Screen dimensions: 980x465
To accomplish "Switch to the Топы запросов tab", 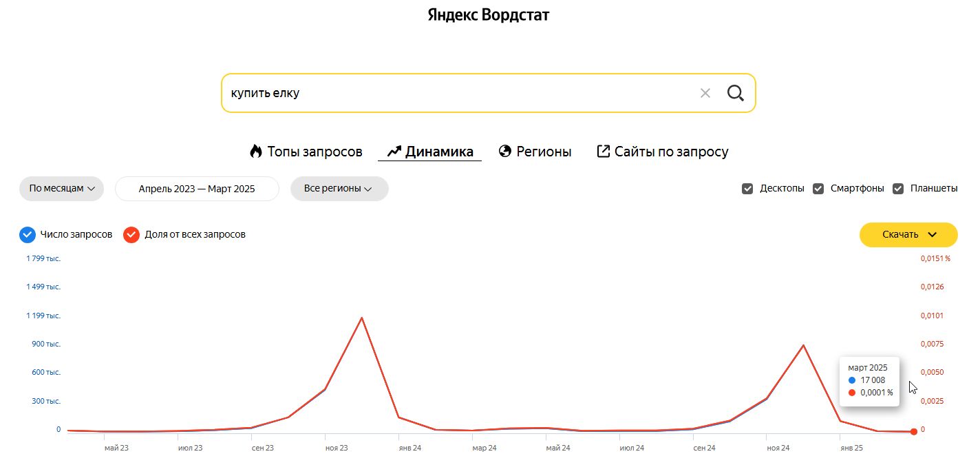I will click(315, 152).
